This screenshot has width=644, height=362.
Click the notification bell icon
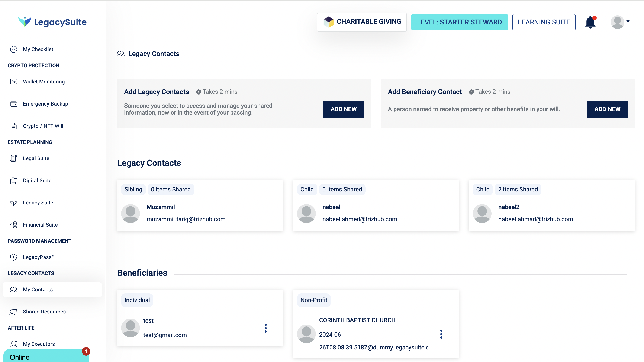click(590, 22)
